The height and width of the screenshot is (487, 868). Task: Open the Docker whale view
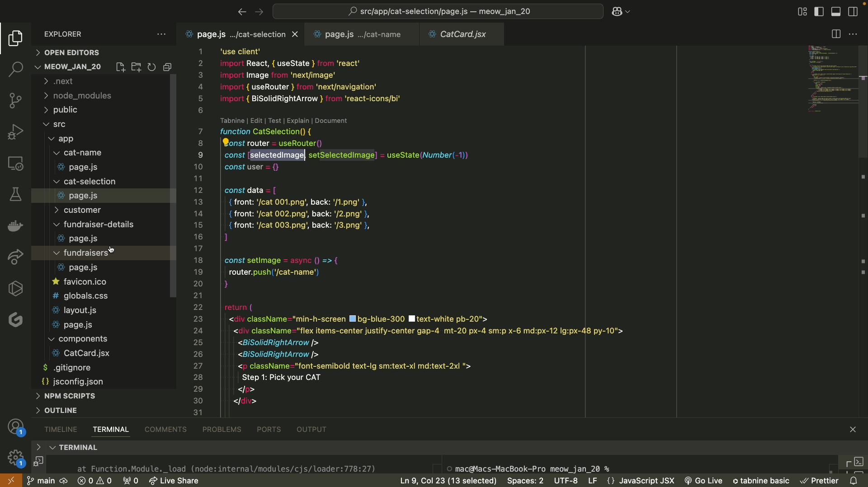[x=15, y=225]
